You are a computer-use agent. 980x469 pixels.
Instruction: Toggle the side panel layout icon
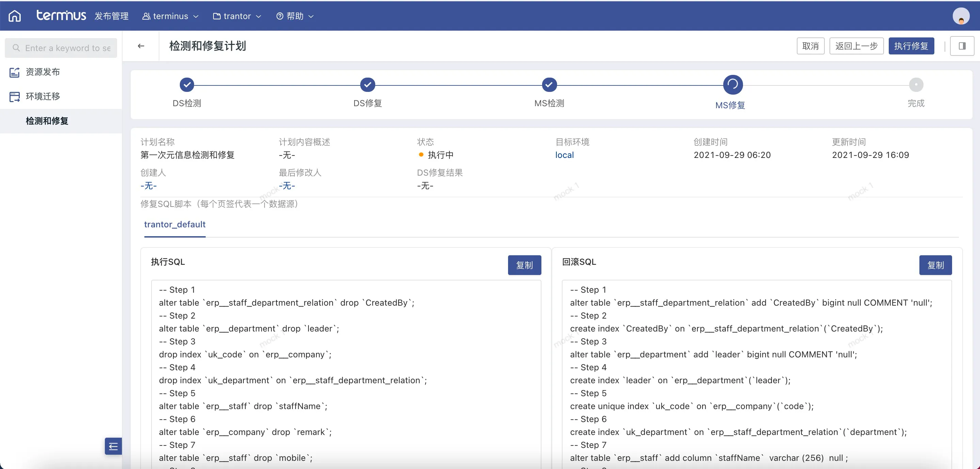click(962, 46)
